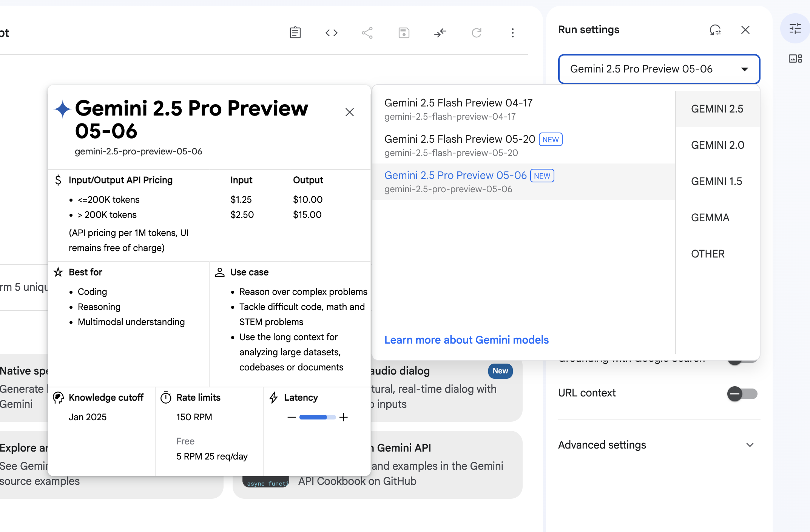Open the model selection dropdown
The width and height of the screenshot is (810, 532).
[x=659, y=69]
